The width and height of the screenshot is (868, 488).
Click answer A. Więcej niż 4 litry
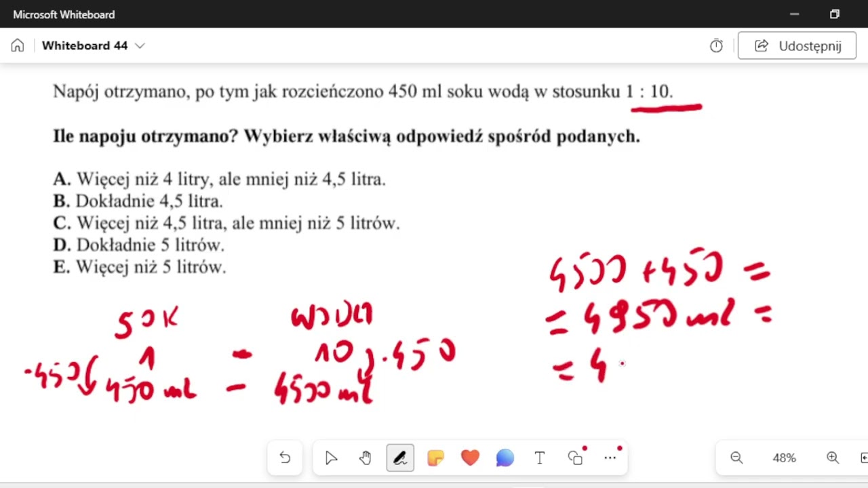(x=219, y=180)
